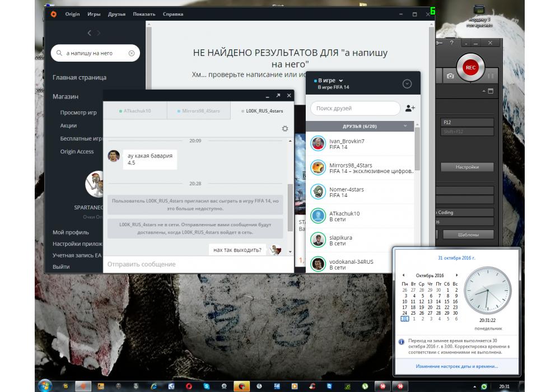Click the red REC record button
Image resolution: width=560 pixels, height=392 pixels.
click(x=470, y=68)
